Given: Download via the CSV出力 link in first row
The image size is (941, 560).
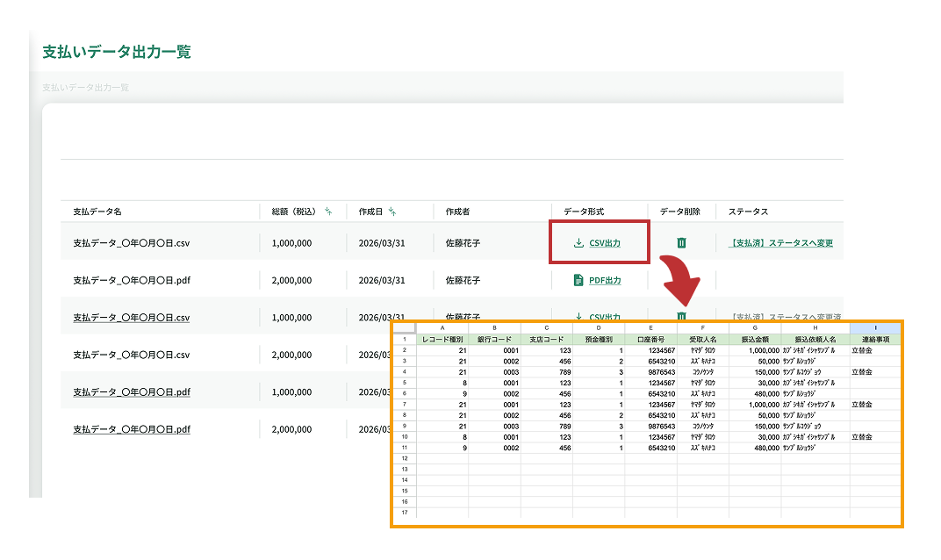Looking at the screenshot, I should tap(604, 243).
